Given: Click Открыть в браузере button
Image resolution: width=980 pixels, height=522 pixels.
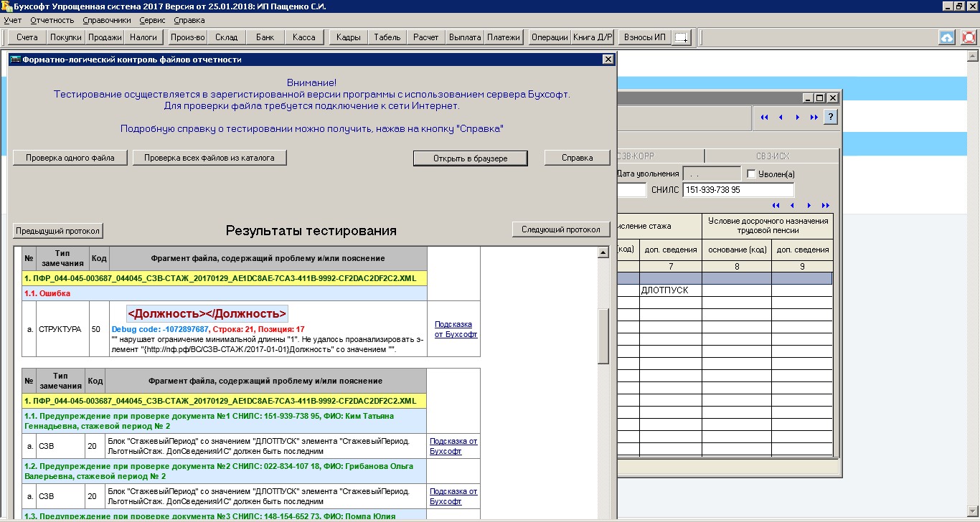Looking at the screenshot, I should pyautogui.click(x=470, y=158).
